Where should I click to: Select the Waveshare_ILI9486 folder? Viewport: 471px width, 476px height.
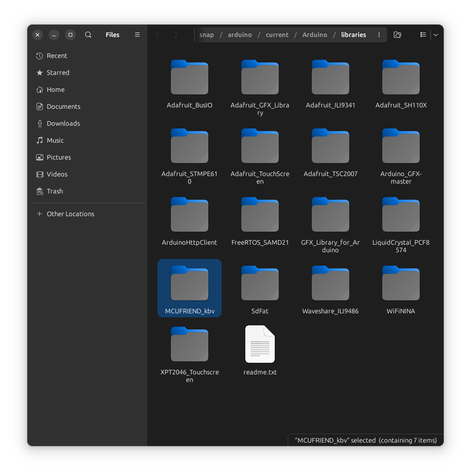coord(331,290)
